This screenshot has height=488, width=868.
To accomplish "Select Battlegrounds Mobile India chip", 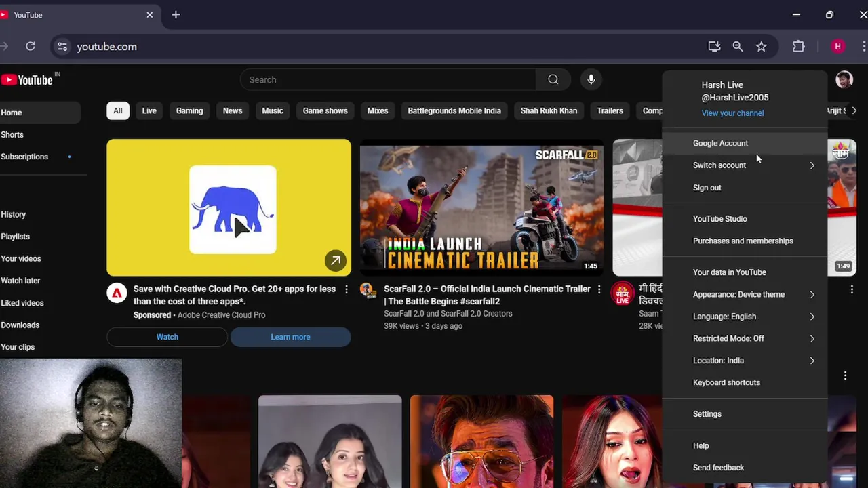I will pos(454,110).
